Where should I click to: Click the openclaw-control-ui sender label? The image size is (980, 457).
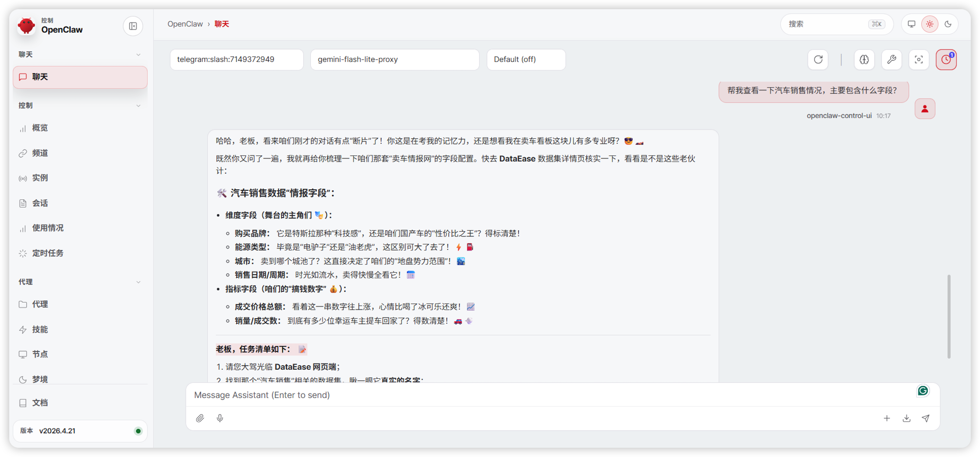tap(839, 116)
